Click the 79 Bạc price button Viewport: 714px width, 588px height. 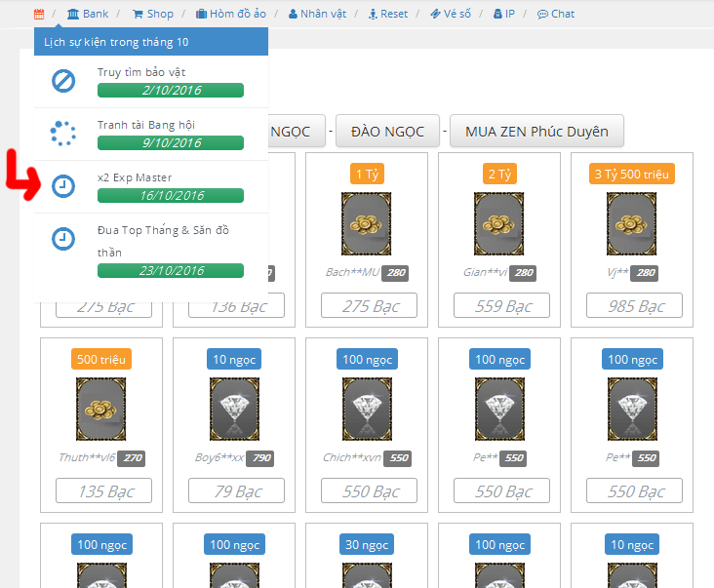[236, 490]
